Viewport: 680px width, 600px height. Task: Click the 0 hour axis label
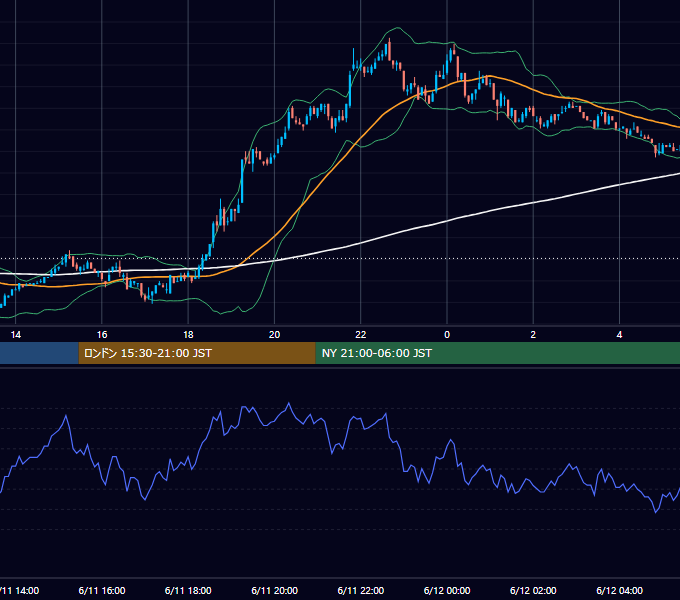tap(447, 335)
